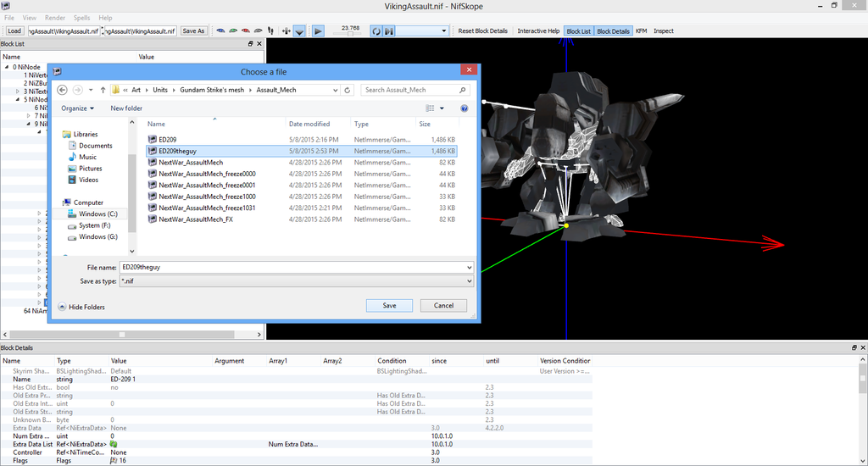868x466 pixels.
Task: Open the File menu
Action: point(9,18)
